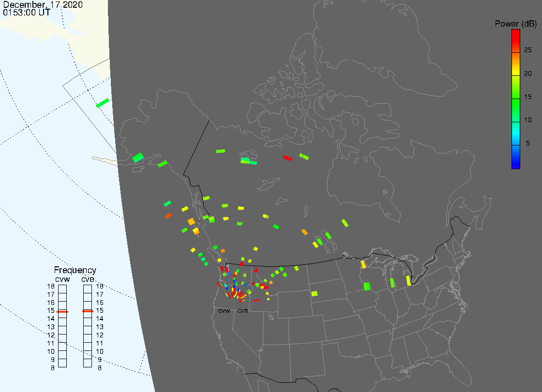
Task: Click the cvw header in the Frequency legend
Action: [62, 279]
